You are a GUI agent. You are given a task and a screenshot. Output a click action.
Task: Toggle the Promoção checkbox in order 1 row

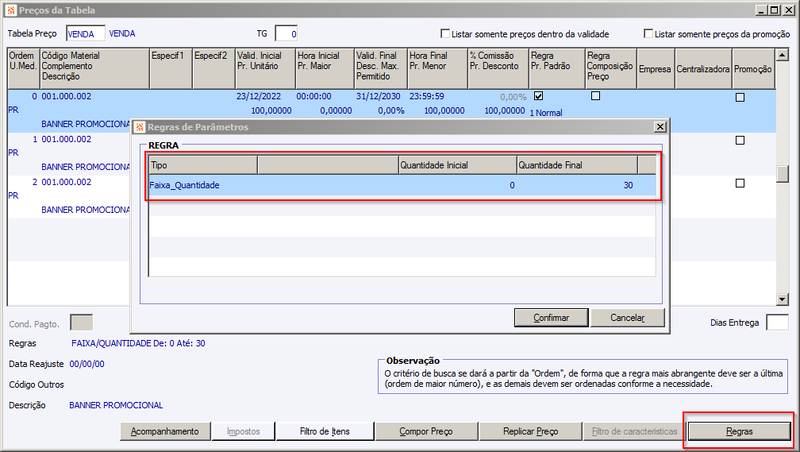tap(740, 140)
